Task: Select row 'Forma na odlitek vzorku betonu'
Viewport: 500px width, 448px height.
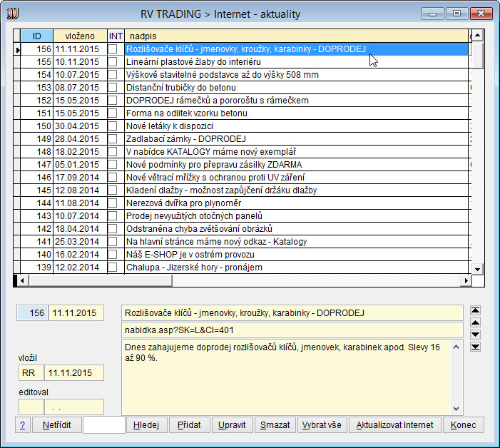Action: point(296,113)
